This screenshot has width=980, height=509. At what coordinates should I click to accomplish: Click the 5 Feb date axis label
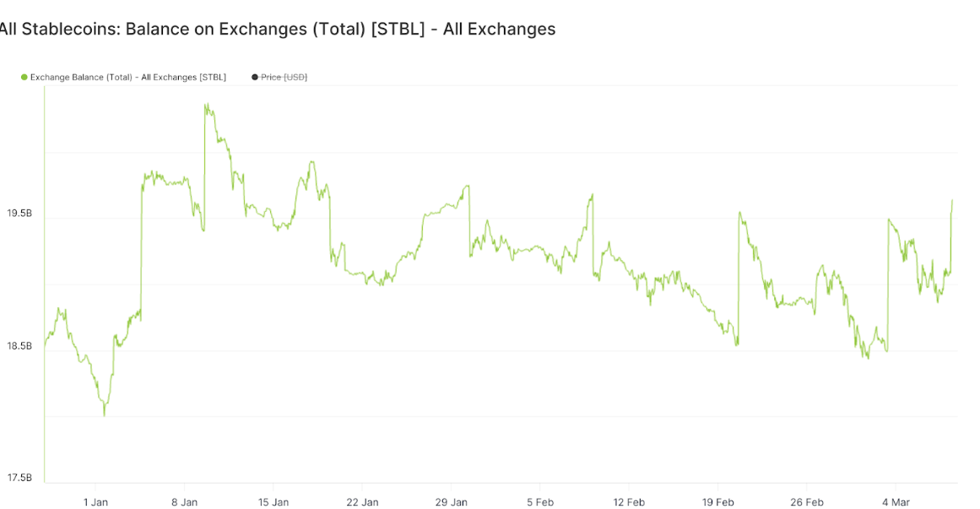pyautogui.click(x=540, y=502)
